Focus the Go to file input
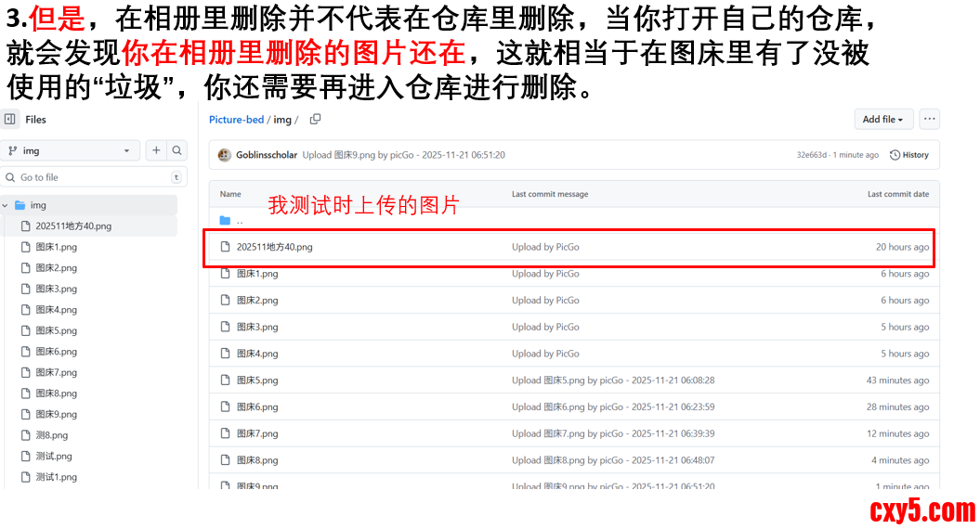Viewport: 980px width, 529px height. 94,177
